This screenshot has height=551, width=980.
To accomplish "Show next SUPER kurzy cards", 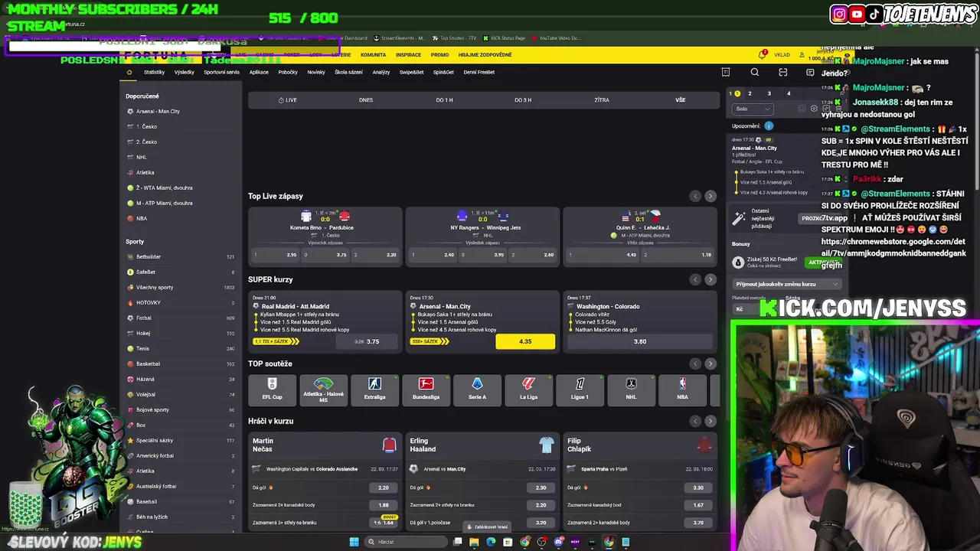I will pyautogui.click(x=710, y=279).
